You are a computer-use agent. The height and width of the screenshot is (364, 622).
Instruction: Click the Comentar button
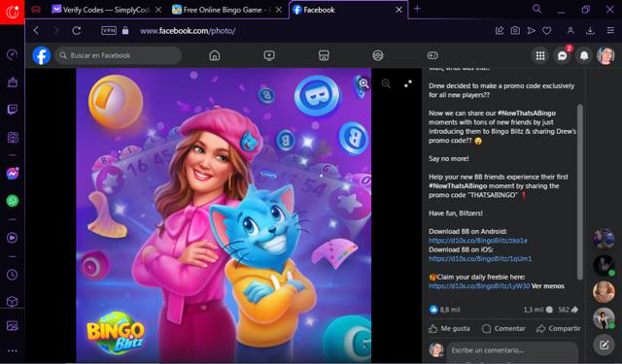pyautogui.click(x=503, y=328)
